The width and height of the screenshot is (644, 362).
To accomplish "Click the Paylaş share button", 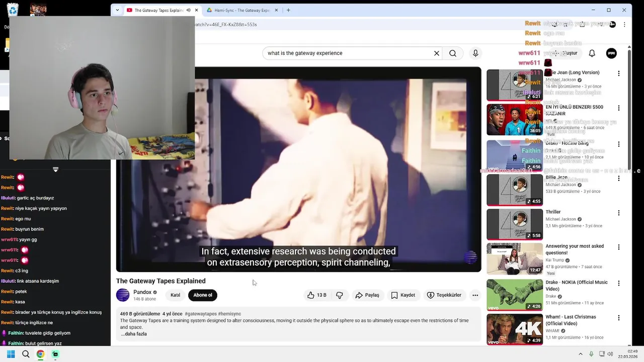I will 368,295.
